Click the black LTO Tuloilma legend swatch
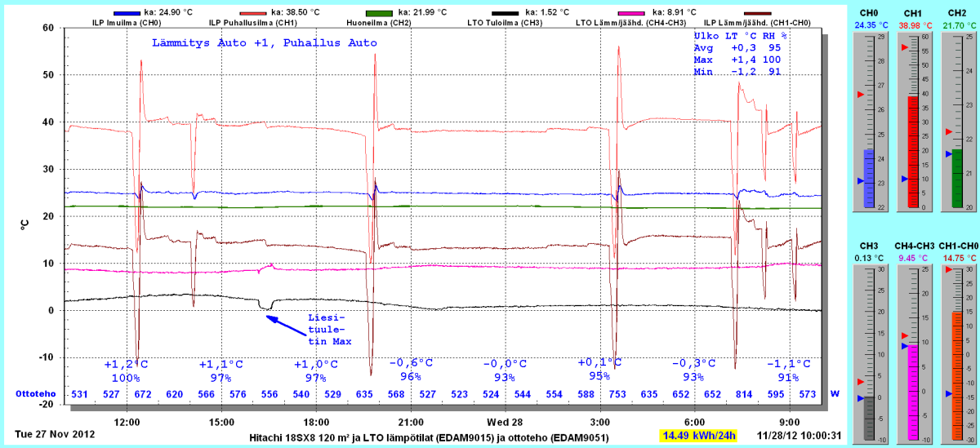This screenshot has width=980, height=448. pos(502,13)
